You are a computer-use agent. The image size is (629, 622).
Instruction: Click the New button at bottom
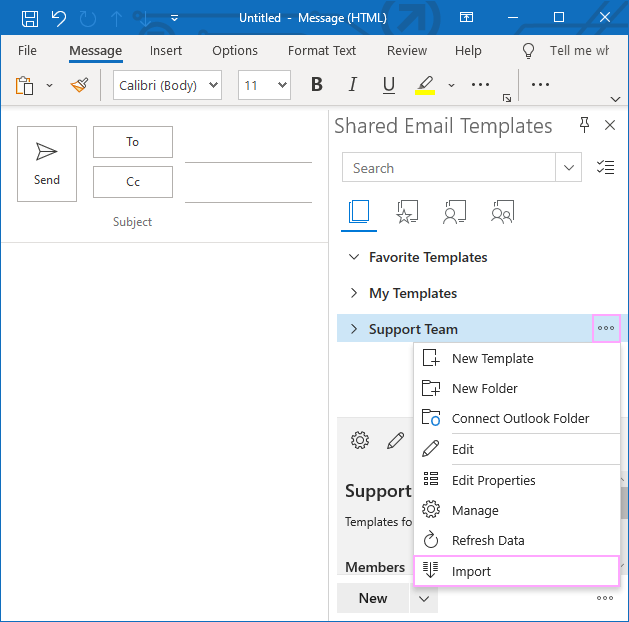(x=373, y=598)
